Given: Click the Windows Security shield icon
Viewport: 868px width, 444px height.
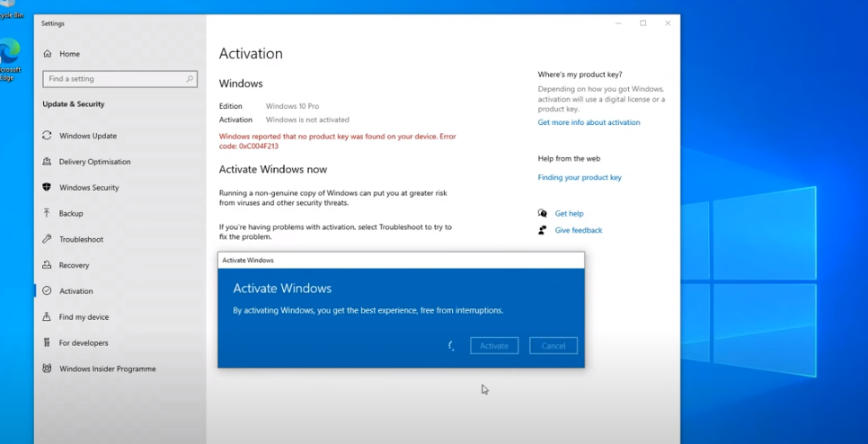Looking at the screenshot, I should pyautogui.click(x=47, y=188).
